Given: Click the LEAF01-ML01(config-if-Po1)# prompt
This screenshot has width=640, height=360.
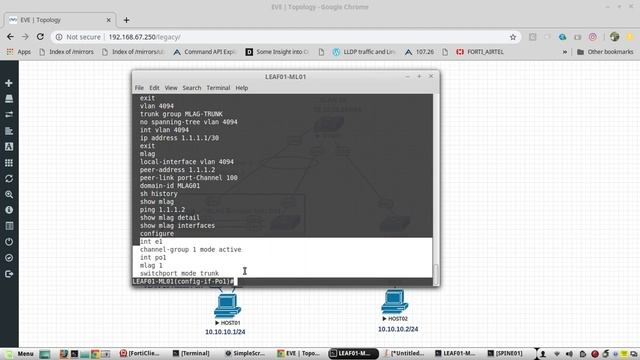Looking at the screenshot, I should pyautogui.click(x=183, y=282).
